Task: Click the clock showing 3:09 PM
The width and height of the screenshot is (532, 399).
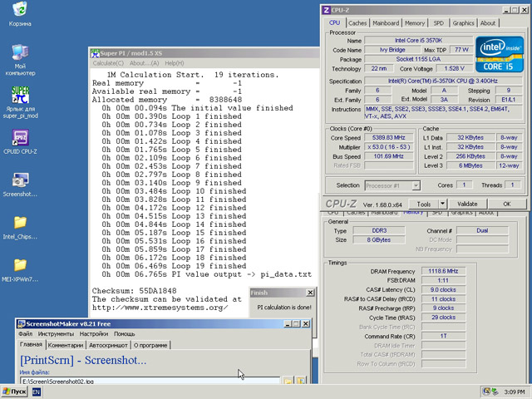Action: (x=514, y=392)
